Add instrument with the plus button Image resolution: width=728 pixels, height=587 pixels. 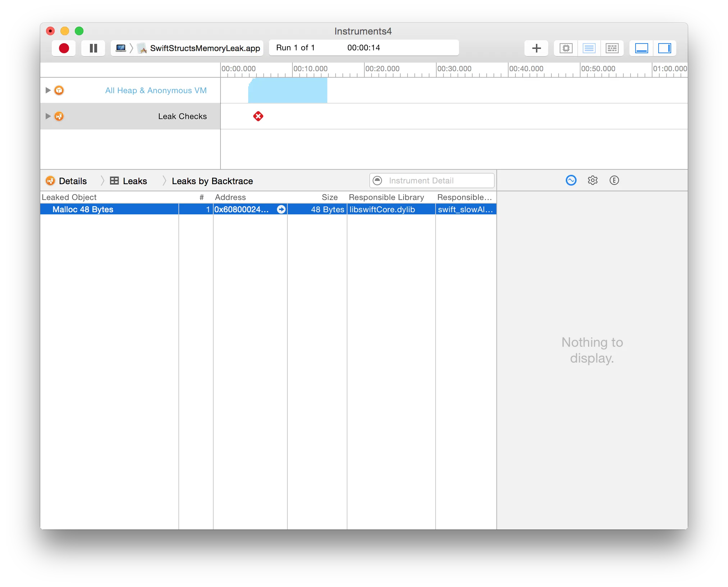(536, 48)
